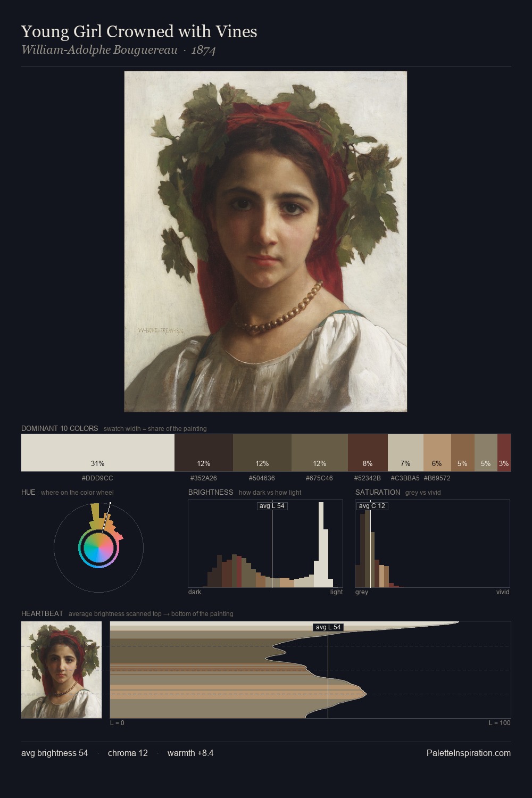Click the footer 'chroma 12' stat

pyautogui.click(x=128, y=753)
